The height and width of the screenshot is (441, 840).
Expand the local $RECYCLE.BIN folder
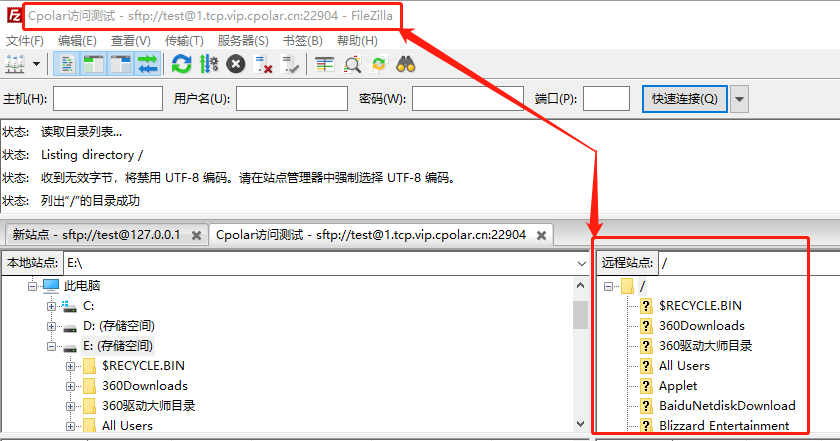(70, 367)
